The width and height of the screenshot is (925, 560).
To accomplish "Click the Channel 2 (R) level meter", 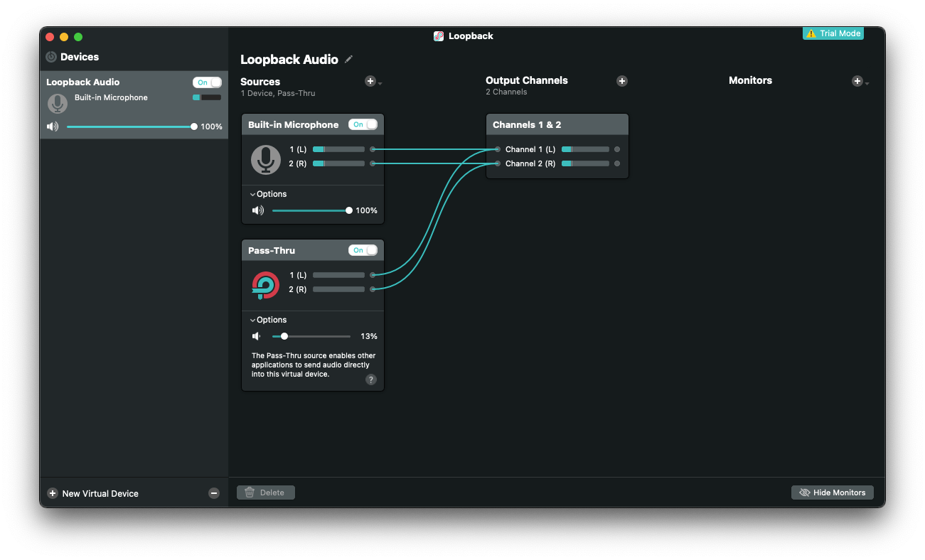I will point(585,163).
